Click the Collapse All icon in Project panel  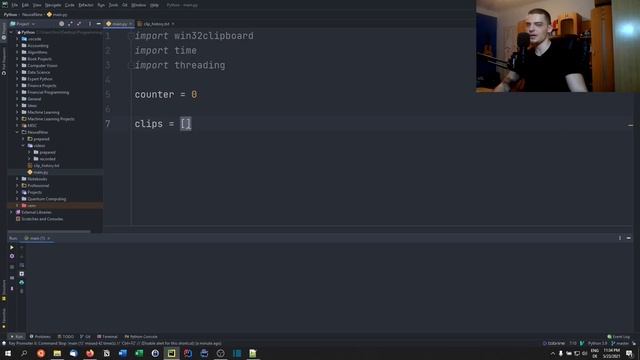click(x=79, y=24)
